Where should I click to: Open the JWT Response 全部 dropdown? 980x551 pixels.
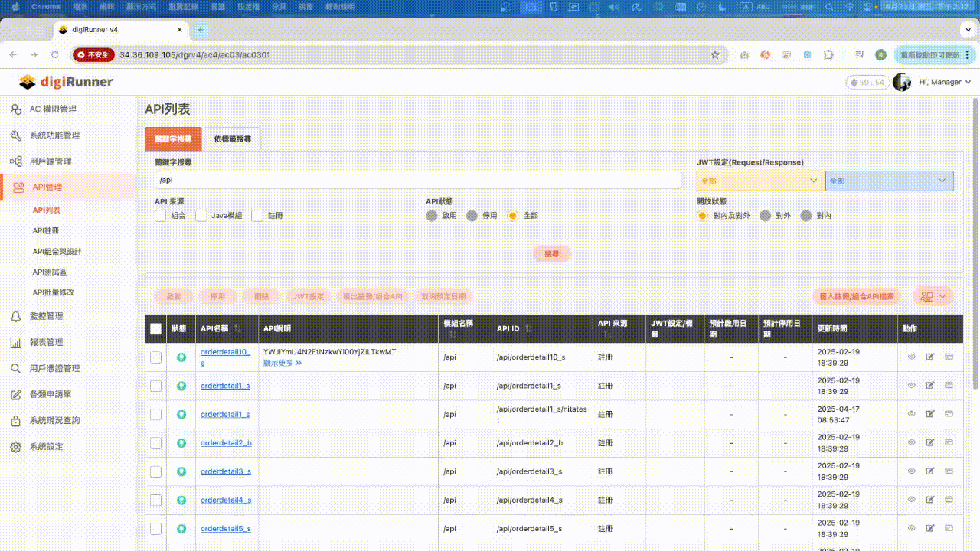pyautogui.click(x=890, y=181)
